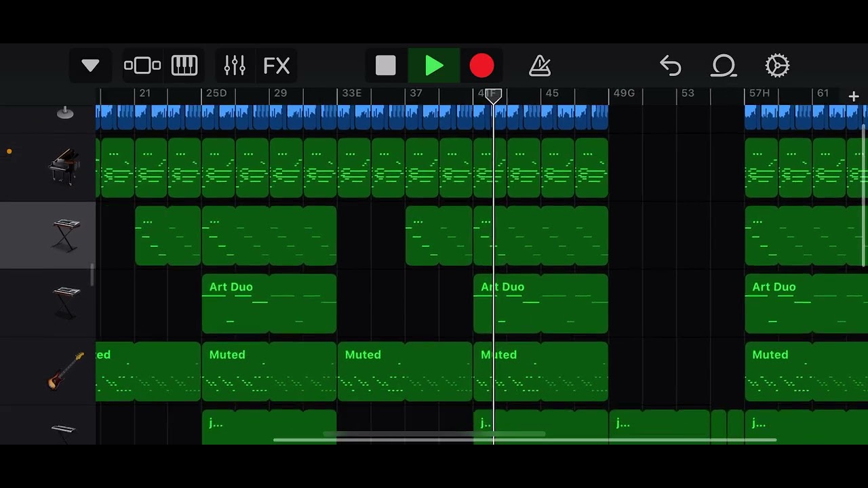Tap ruler at bar 61
This screenshot has height=488, width=868.
[x=823, y=94]
